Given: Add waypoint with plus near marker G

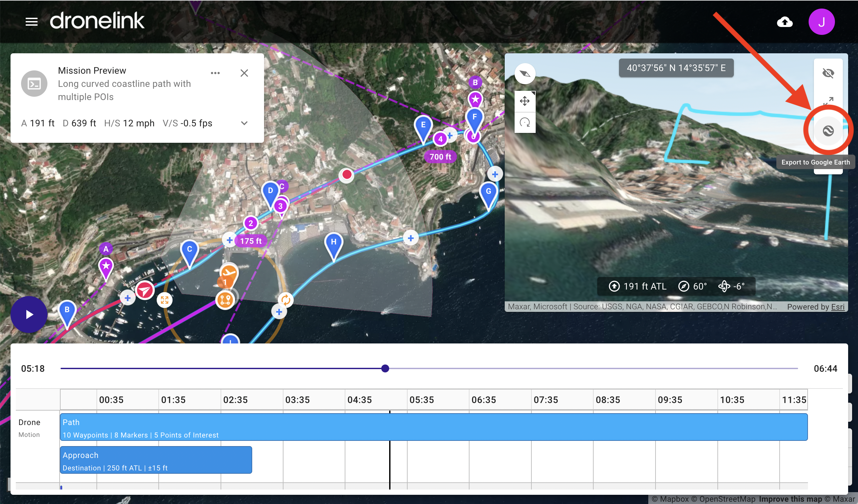Looking at the screenshot, I should [x=495, y=174].
